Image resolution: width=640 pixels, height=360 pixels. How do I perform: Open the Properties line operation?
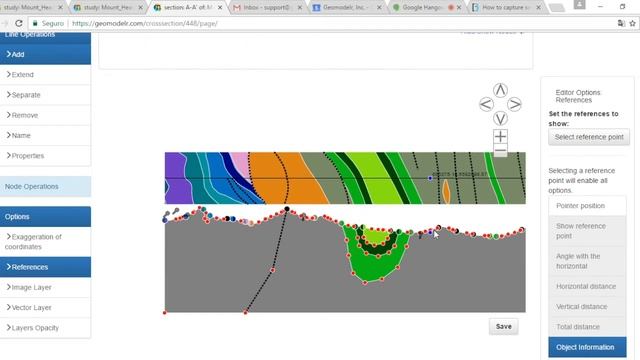45,156
